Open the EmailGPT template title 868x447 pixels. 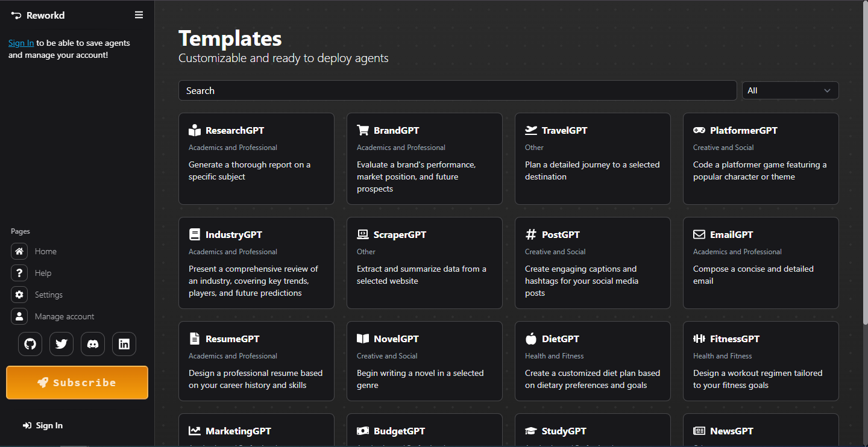731,234
